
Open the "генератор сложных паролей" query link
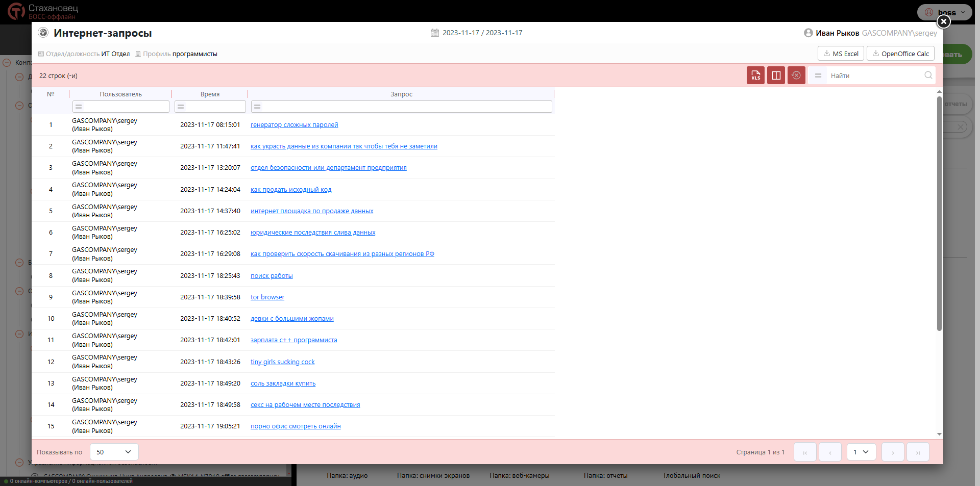click(294, 125)
